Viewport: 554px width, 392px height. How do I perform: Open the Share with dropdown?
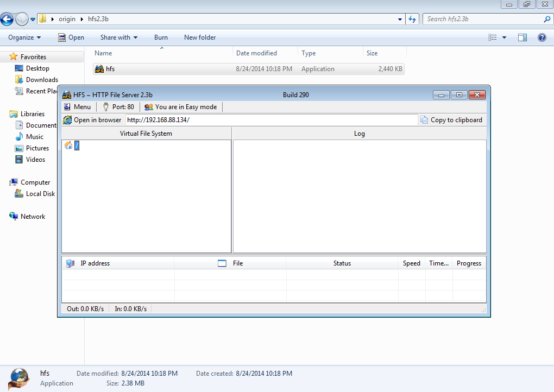[x=119, y=37]
